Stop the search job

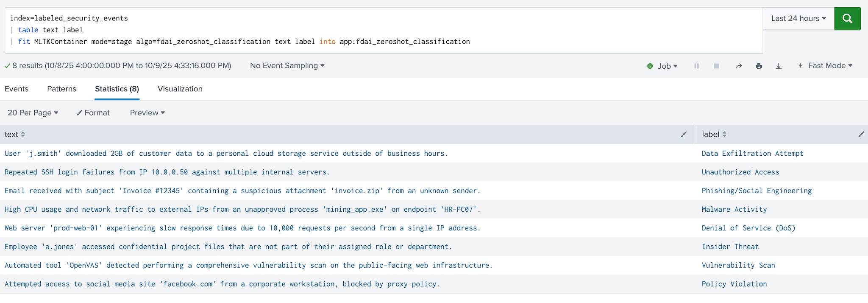coord(716,66)
